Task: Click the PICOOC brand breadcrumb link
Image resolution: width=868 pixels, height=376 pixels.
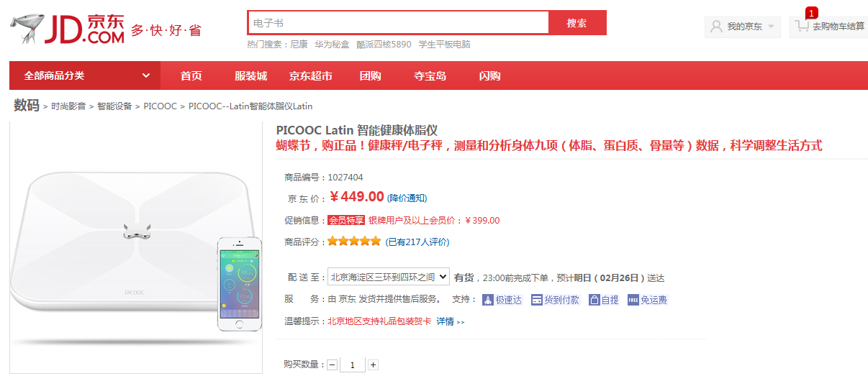Action: click(161, 106)
